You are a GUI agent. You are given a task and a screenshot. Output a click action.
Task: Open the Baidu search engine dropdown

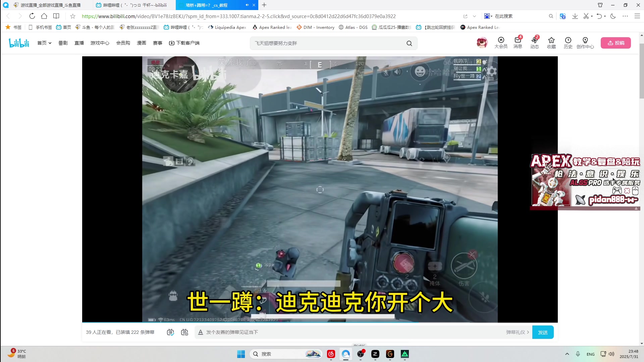pyautogui.click(x=488, y=16)
